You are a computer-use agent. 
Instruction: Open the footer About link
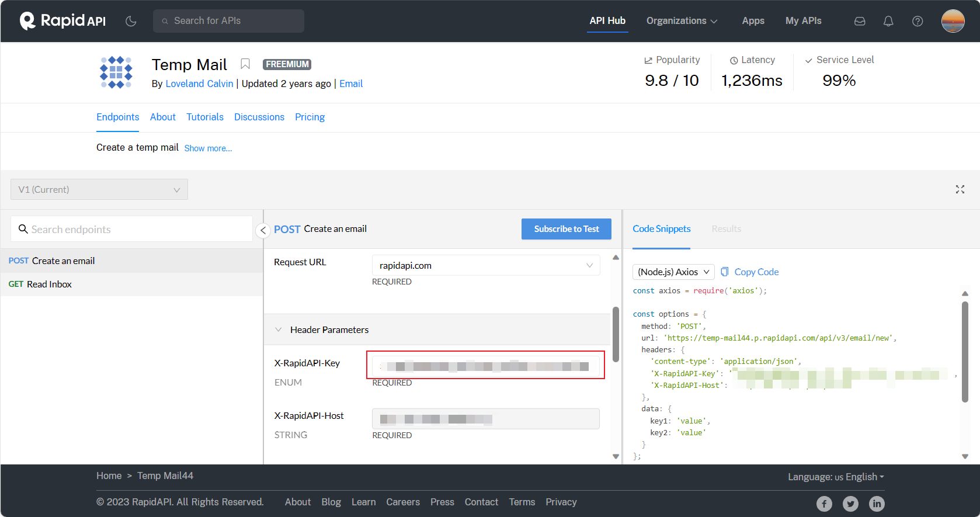tap(298, 502)
